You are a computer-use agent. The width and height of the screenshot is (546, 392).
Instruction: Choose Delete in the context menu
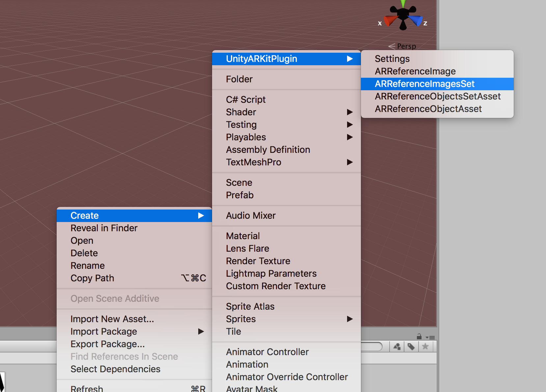pos(134,253)
